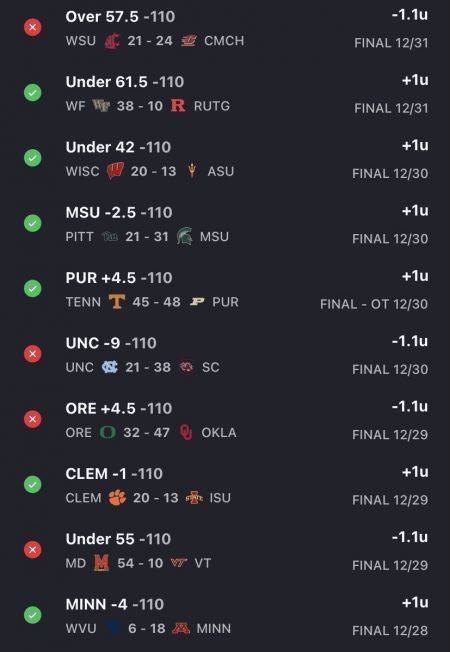Click the Maryland M logo
The height and width of the screenshot is (652, 450).
click(x=101, y=563)
